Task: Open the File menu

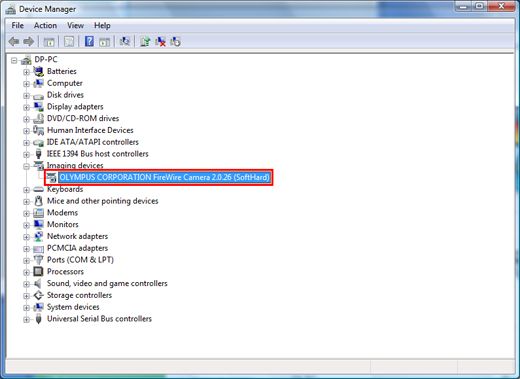Action: pyautogui.click(x=18, y=26)
